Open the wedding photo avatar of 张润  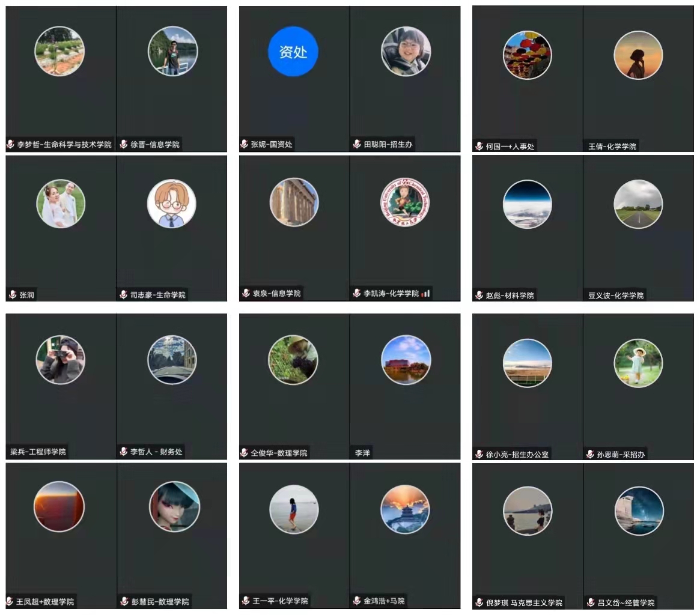61,204
